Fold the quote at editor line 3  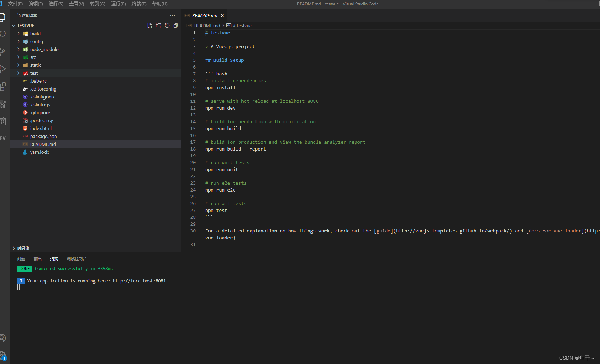coord(207,47)
